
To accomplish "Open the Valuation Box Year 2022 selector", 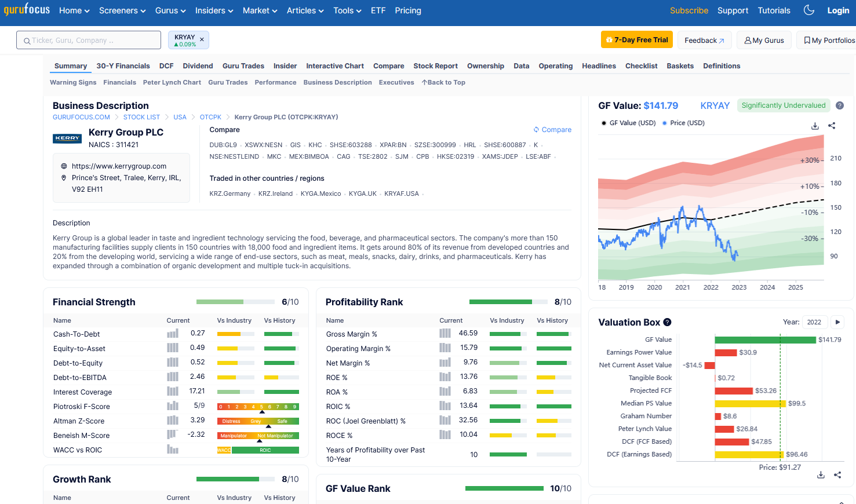I will (x=814, y=322).
